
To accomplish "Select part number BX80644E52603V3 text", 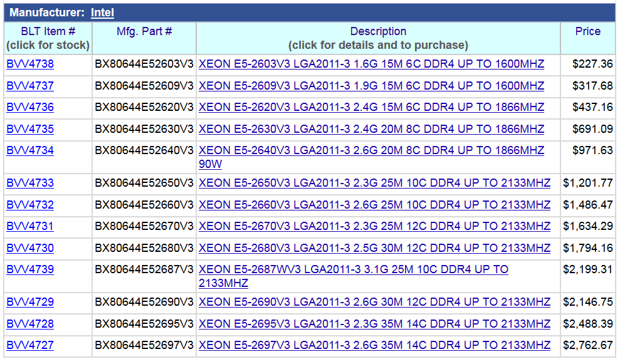I will [144, 64].
